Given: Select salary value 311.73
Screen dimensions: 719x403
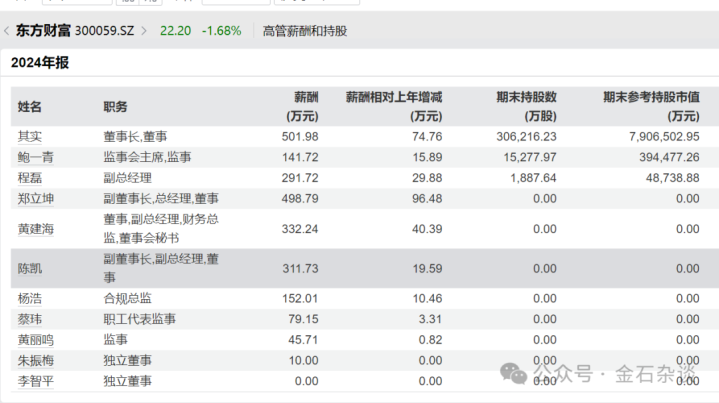Looking at the screenshot, I should coord(300,269).
